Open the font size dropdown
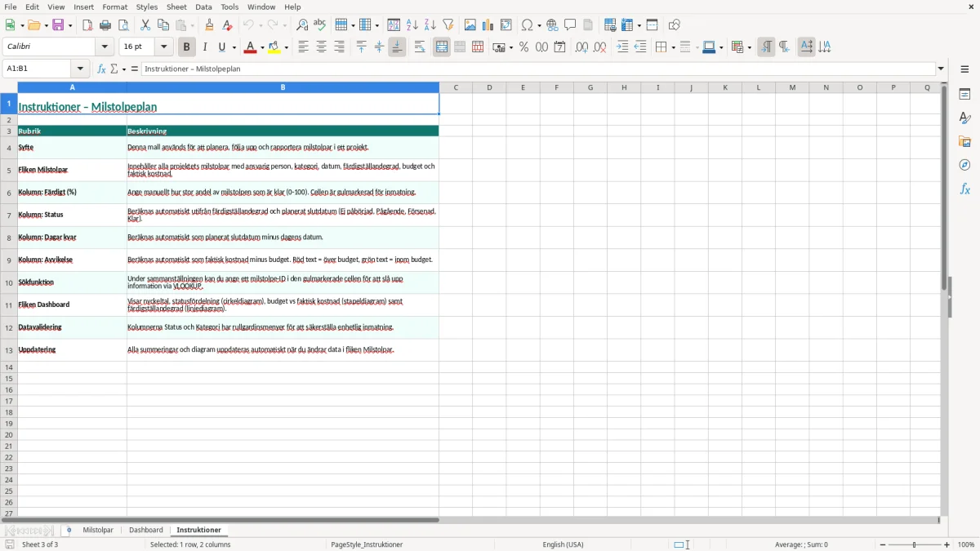The height and width of the screenshot is (551, 980). pyautogui.click(x=163, y=47)
